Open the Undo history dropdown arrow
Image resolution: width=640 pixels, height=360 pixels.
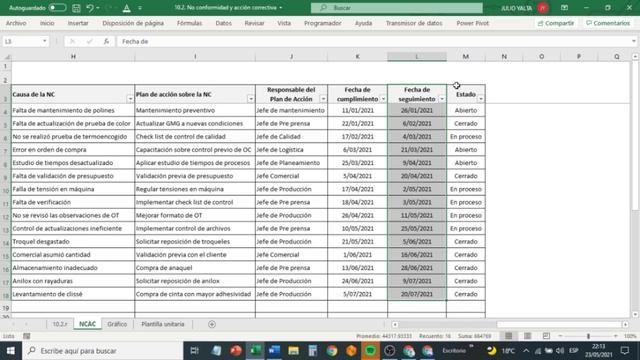(x=98, y=8)
